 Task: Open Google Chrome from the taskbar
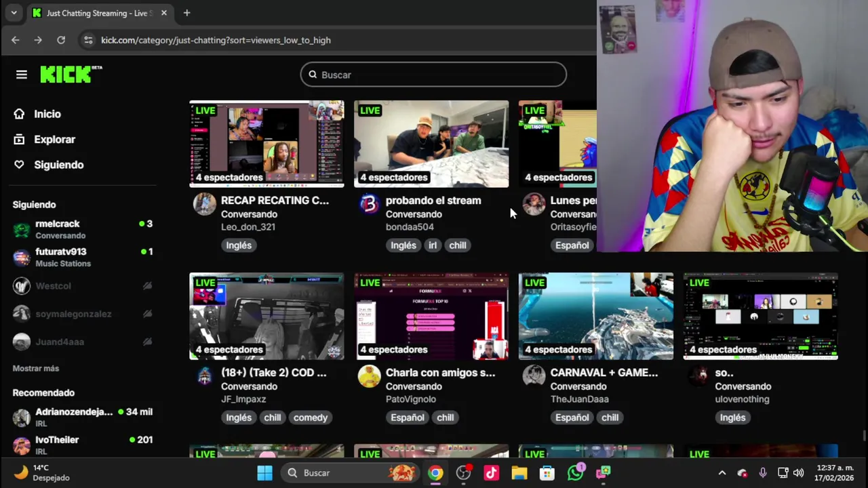(x=435, y=472)
